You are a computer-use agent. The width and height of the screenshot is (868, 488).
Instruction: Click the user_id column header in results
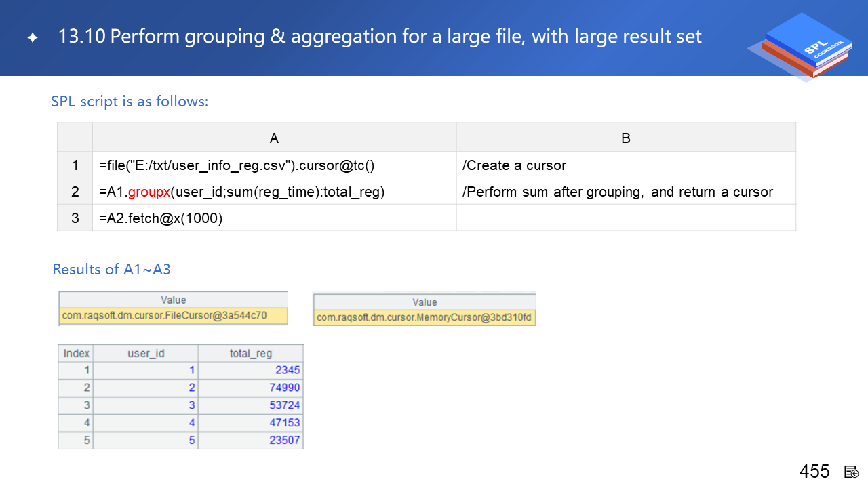tap(146, 353)
